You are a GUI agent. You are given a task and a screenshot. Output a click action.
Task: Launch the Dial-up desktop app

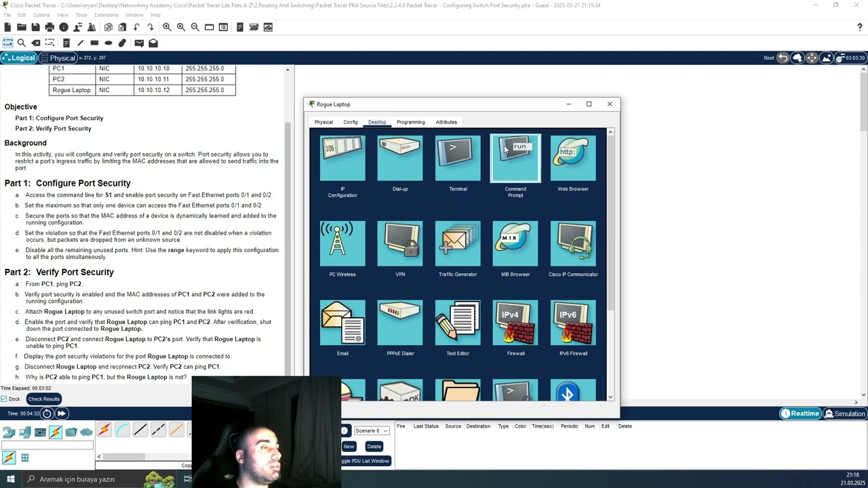coord(400,159)
